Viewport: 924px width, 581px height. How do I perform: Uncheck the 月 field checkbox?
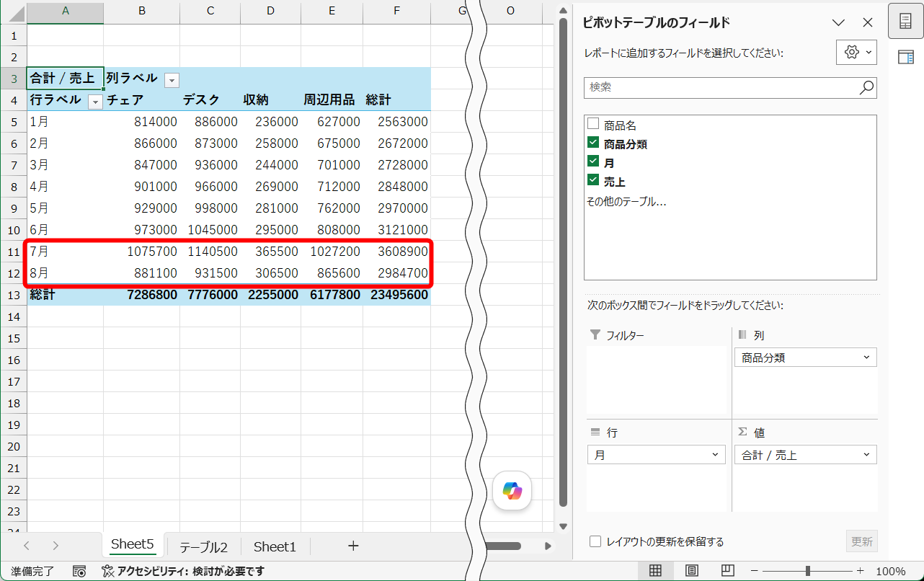[593, 161]
